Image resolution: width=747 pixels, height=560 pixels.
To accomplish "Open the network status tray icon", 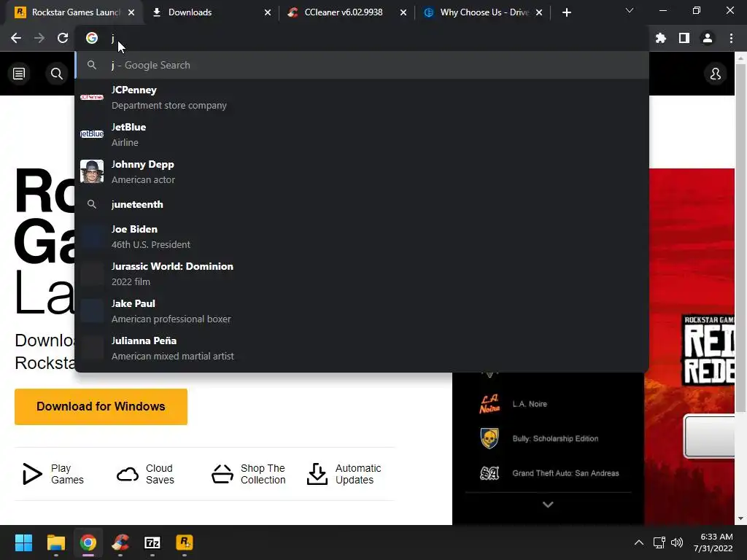I will (x=659, y=542).
